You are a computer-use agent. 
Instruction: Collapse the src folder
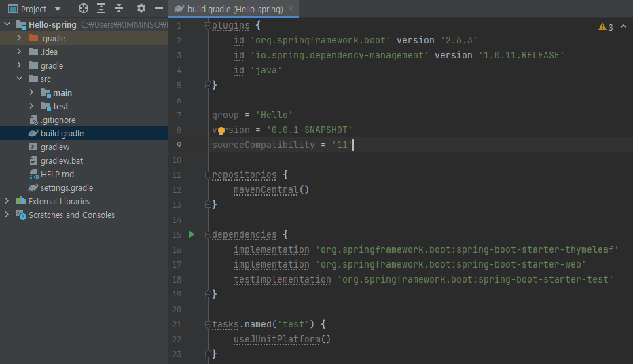point(19,79)
